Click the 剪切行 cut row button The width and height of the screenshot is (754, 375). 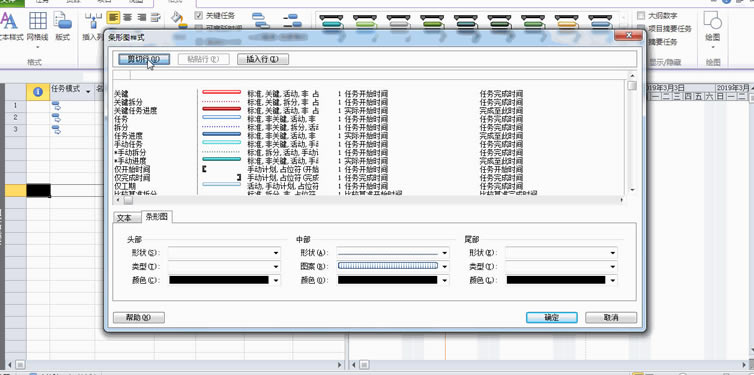point(143,59)
